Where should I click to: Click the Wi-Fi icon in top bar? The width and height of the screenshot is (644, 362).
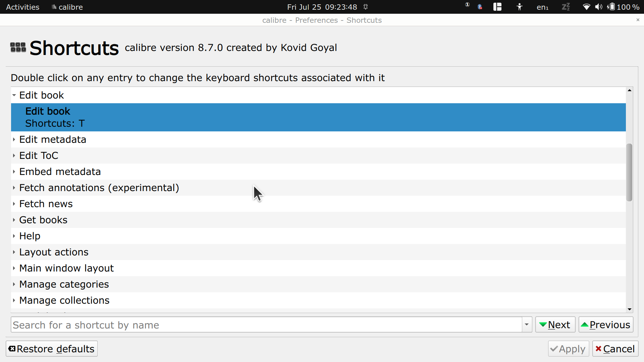(x=586, y=7)
